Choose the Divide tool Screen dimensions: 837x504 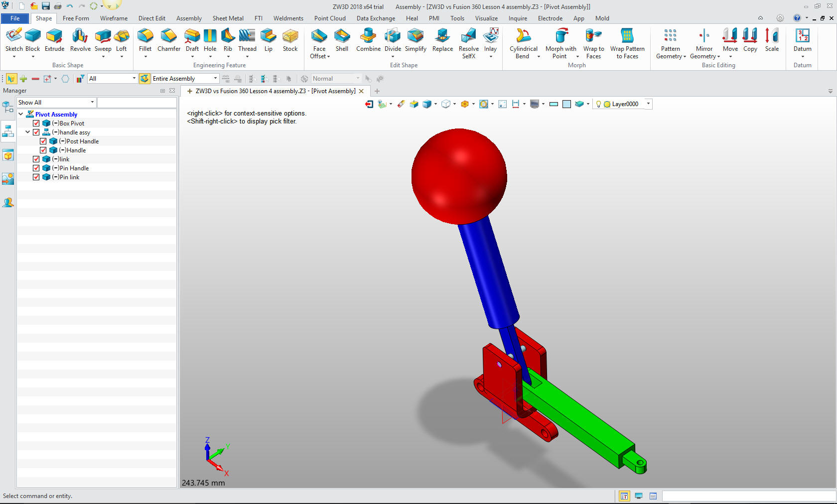pos(393,40)
